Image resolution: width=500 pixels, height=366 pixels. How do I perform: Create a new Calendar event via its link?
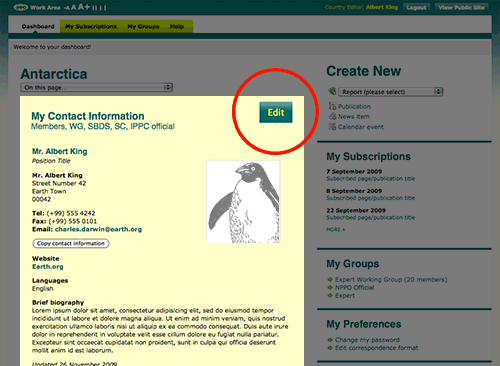pyautogui.click(x=361, y=127)
